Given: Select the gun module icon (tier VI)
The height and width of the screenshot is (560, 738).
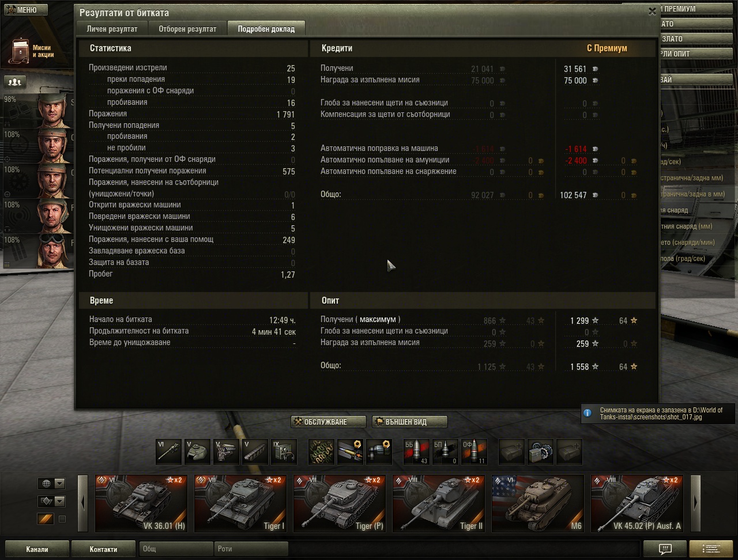Looking at the screenshot, I should [168, 452].
